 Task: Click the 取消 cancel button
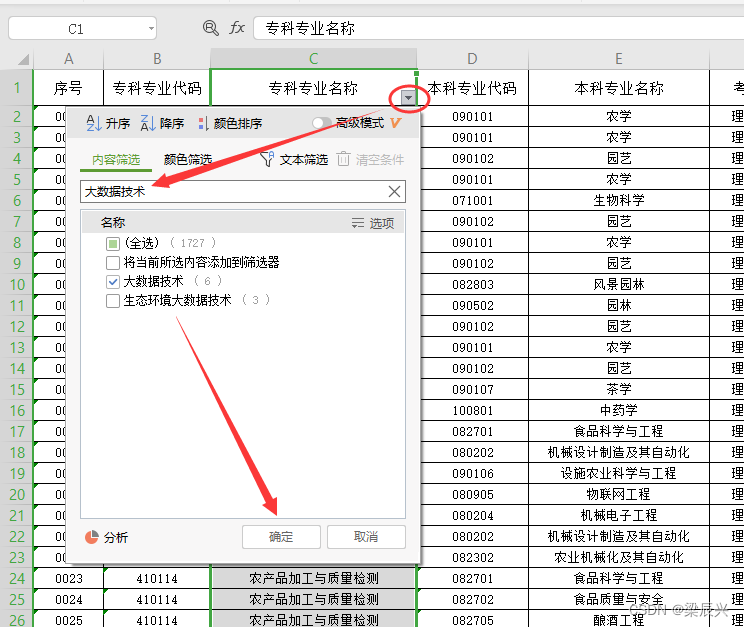(366, 537)
